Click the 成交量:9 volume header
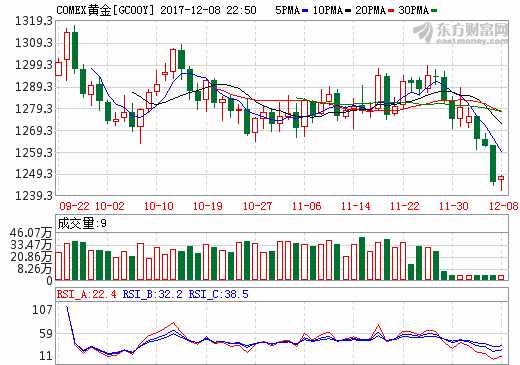 82,223
